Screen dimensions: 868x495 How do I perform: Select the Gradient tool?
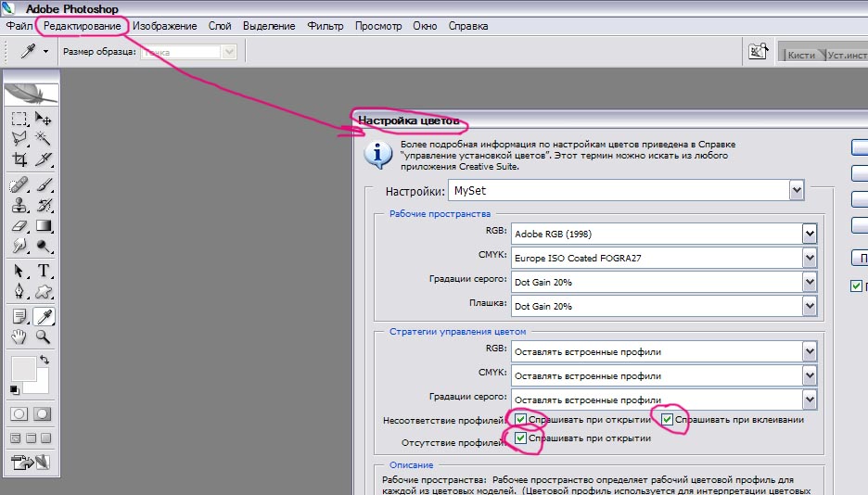click(44, 225)
